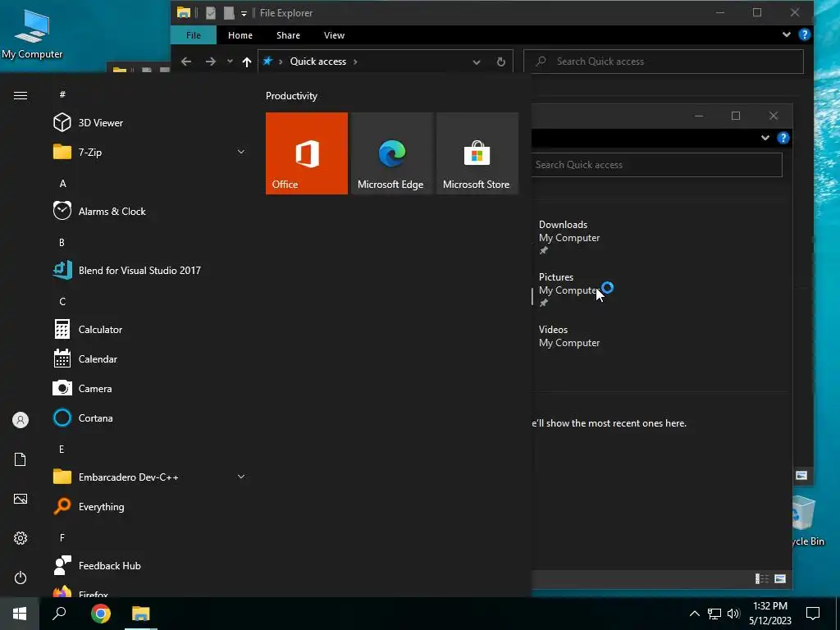Screen dimensions: 840x630
Task: Open Documents from Start sidebar
Action: pyautogui.click(x=21, y=459)
